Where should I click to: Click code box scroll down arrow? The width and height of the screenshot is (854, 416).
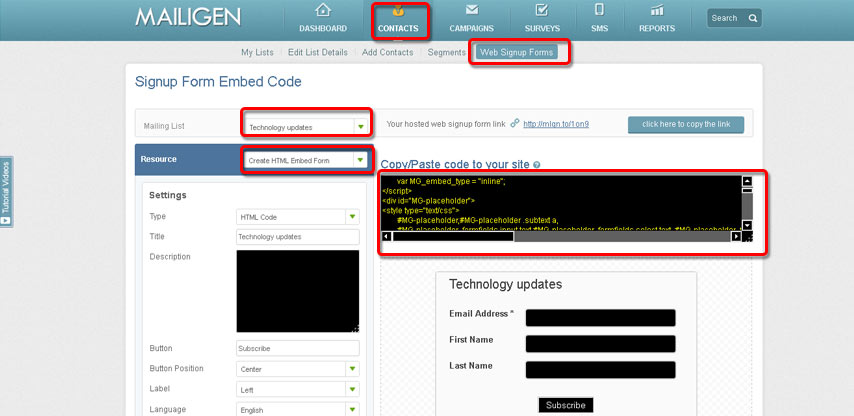(x=747, y=225)
